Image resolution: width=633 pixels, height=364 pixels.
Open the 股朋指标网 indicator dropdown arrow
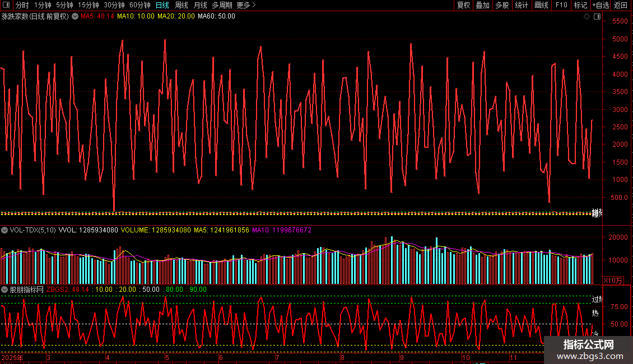[4, 290]
